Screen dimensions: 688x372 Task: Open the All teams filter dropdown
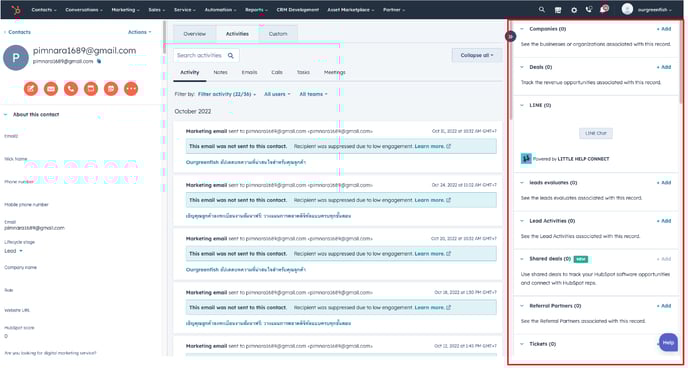coord(313,94)
